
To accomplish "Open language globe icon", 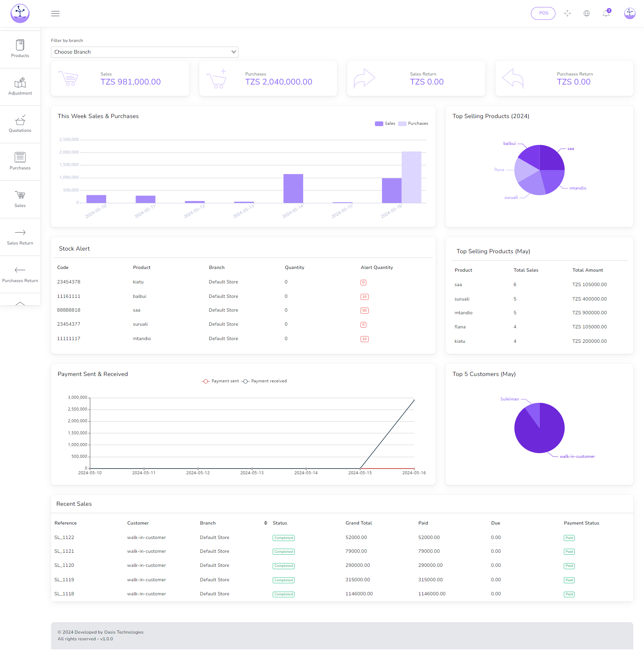I will [586, 13].
